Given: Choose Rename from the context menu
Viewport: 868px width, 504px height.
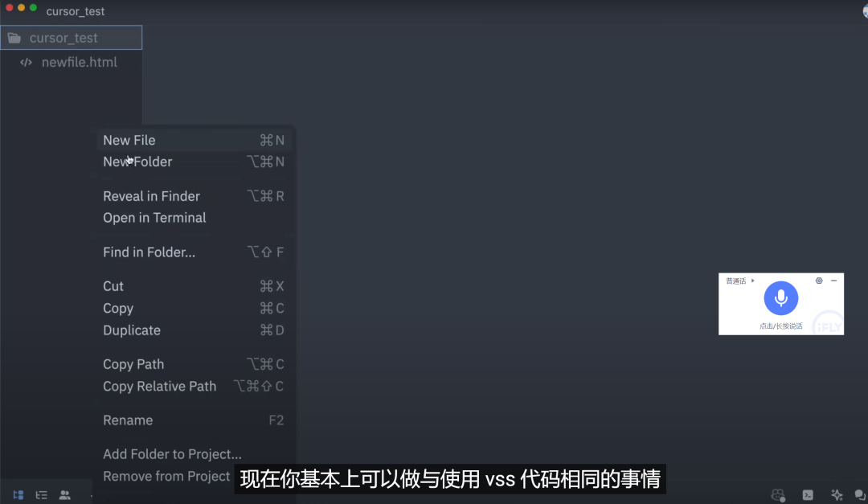Looking at the screenshot, I should (x=194, y=420).
